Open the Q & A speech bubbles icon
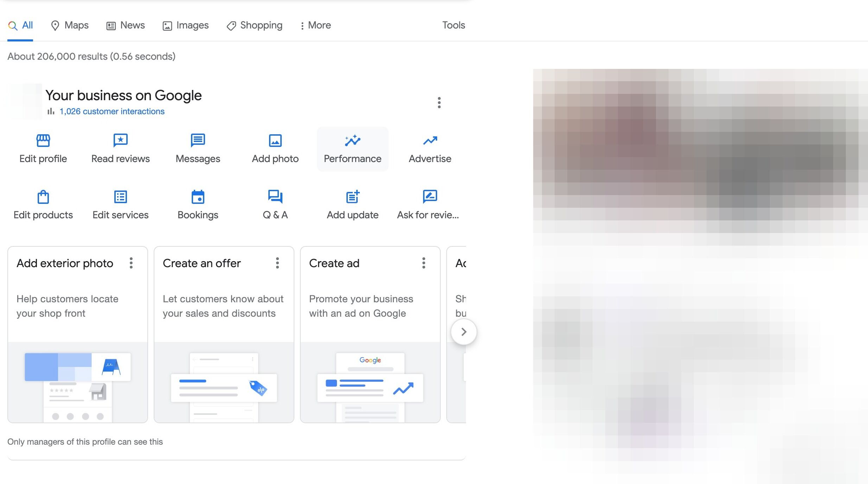 coord(275,197)
